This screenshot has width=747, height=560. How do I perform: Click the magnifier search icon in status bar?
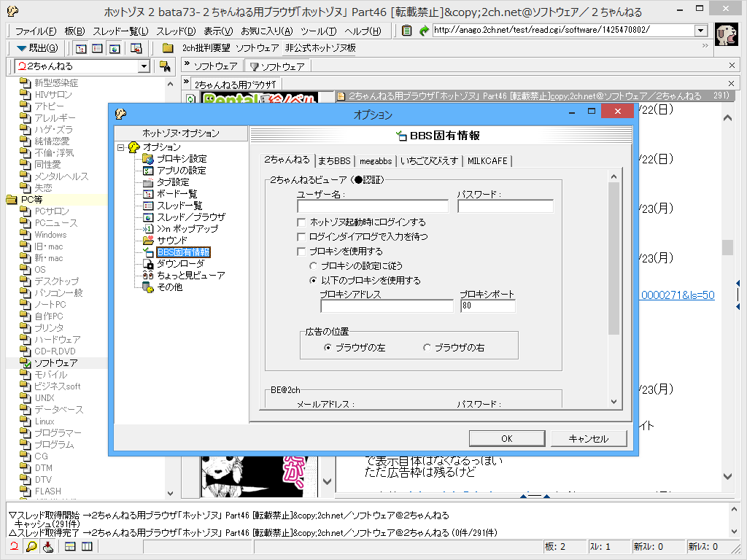(31, 545)
